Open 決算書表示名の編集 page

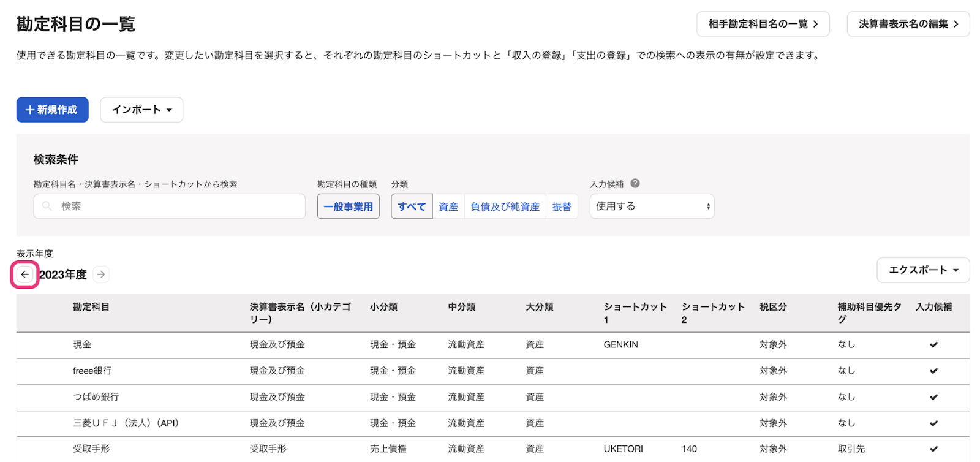[x=908, y=24]
